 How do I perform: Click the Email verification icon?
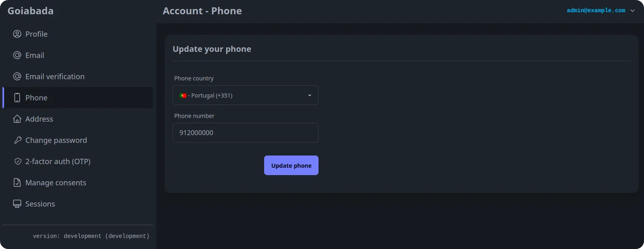[x=17, y=76]
